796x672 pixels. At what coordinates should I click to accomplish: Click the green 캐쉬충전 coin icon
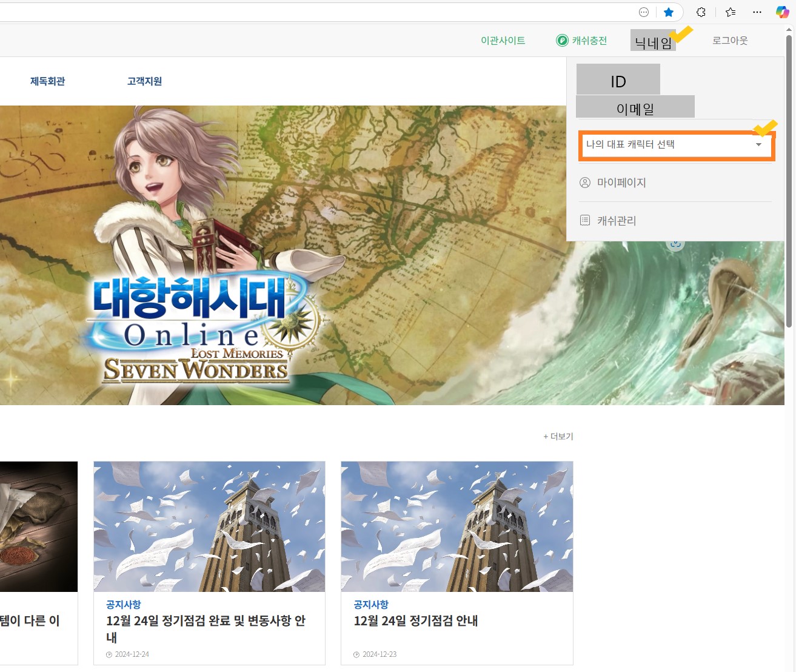click(562, 41)
